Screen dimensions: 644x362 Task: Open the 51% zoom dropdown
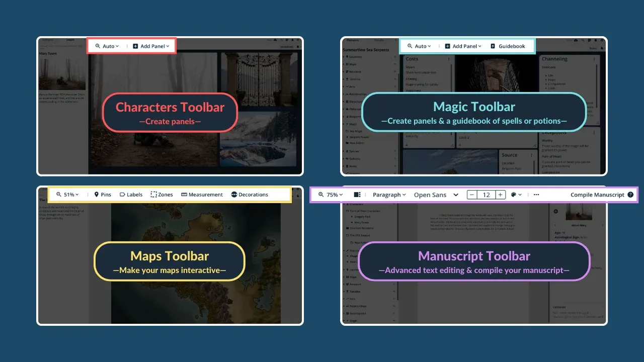coord(67,195)
